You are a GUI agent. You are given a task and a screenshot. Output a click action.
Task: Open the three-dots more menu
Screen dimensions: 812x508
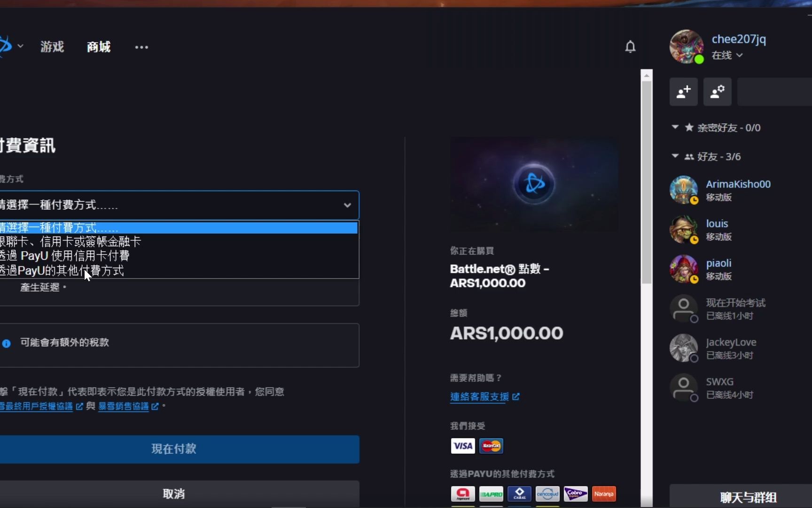pyautogui.click(x=141, y=47)
